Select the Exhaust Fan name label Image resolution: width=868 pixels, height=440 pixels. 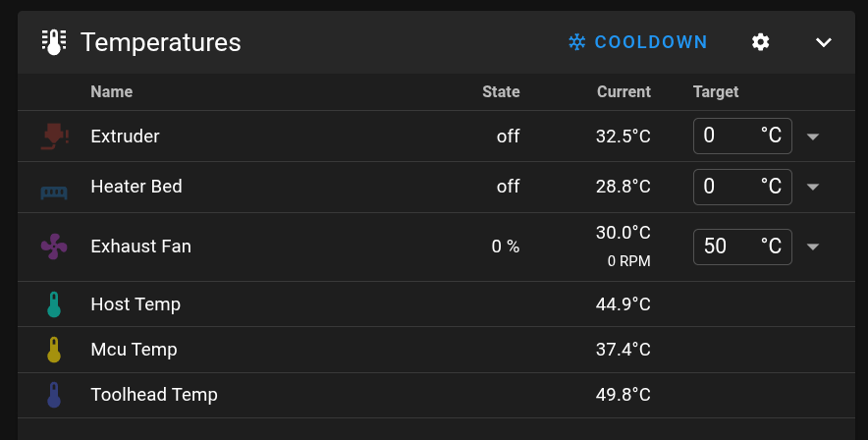[140, 246]
